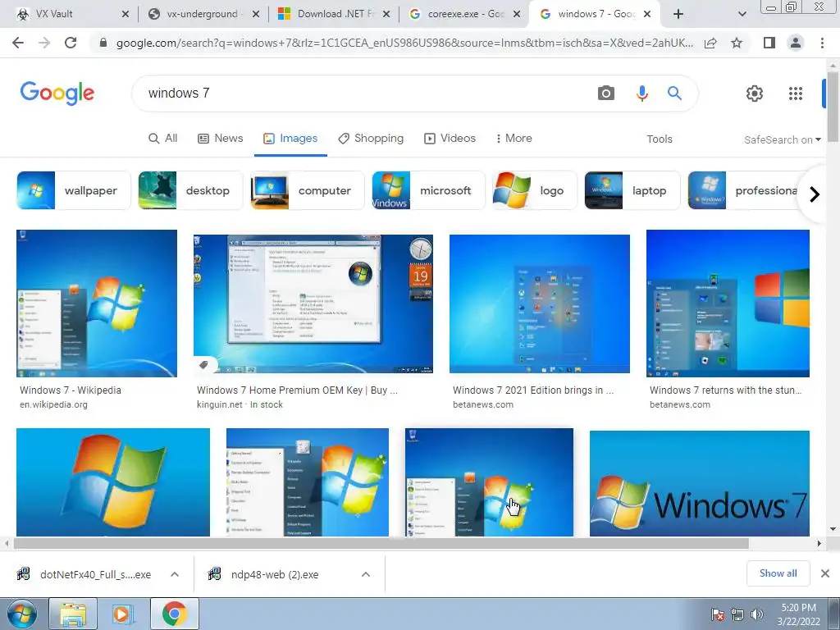The width and height of the screenshot is (840, 630).
Task: Click the lock icon in address bar
Action: click(103, 43)
